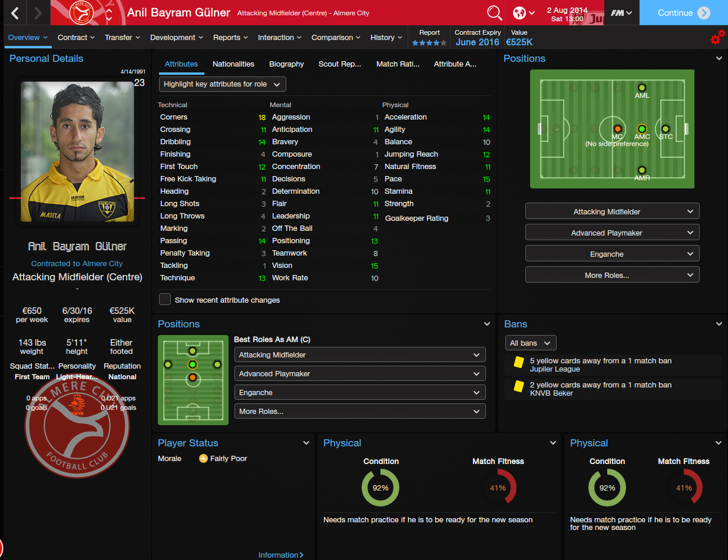The height and width of the screenshot is (560, 728).
Task: Open Highlight key attributes for role dropdown
Action: click(223, 84)
